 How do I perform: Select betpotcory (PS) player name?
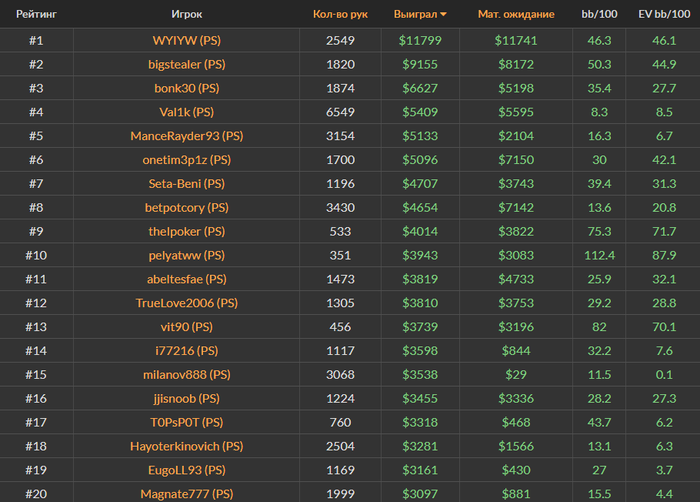point(186,208)
